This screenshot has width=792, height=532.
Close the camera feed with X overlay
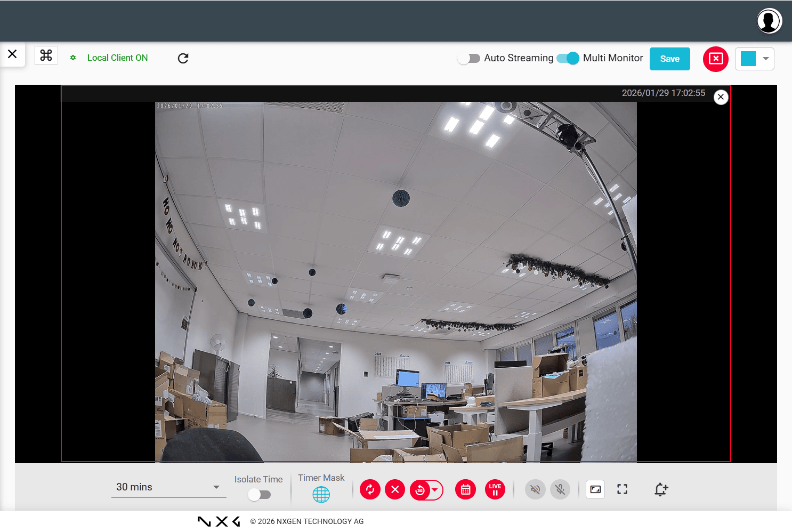coord(721,97)
